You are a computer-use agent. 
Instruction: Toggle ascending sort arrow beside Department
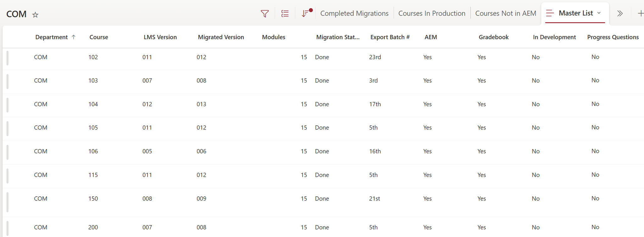[x=74, y=37]
